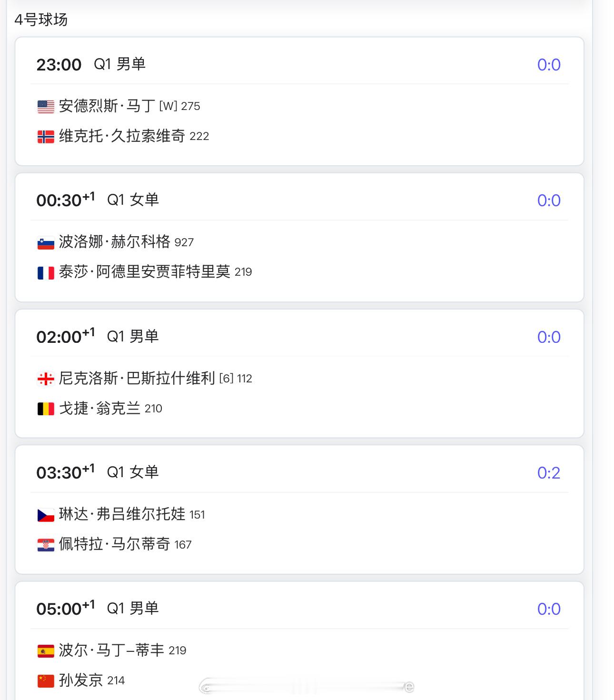Screen dimensions: 614x700
Task: Click the France flag beside 泰莎·阿德里安贾菲特里莫
Action: click(x=46, y=272)
